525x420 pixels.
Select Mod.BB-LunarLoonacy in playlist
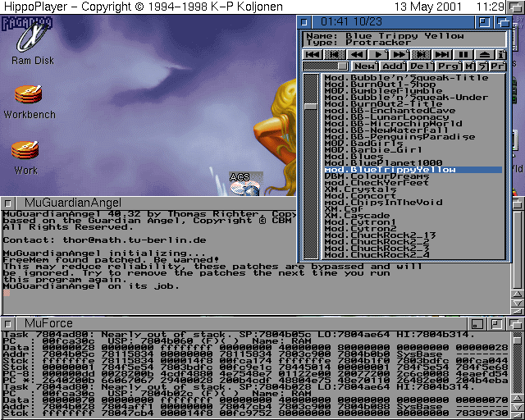pos(413,117)
